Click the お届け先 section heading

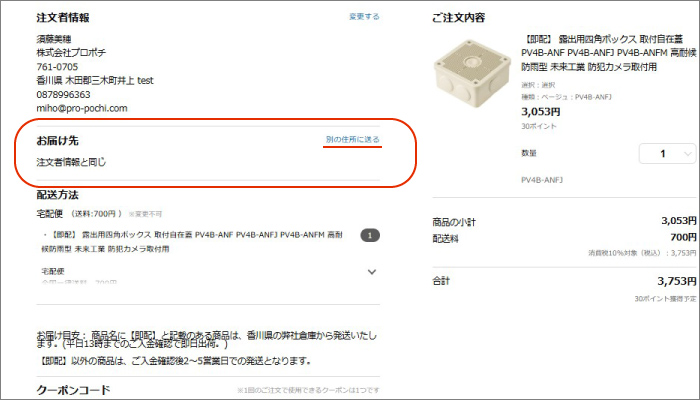click(58, 141)
